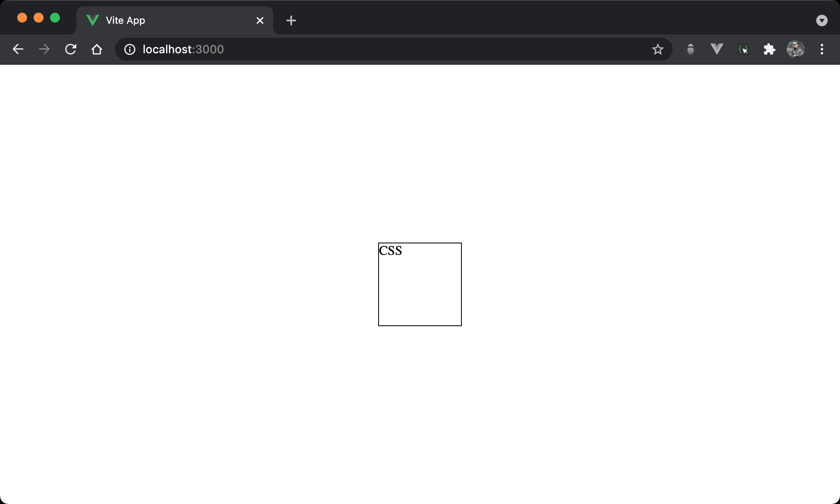This screenshot has width=840, height=504.
Task: Click the fingerprint-style extension icon
Action: [690, 49]
